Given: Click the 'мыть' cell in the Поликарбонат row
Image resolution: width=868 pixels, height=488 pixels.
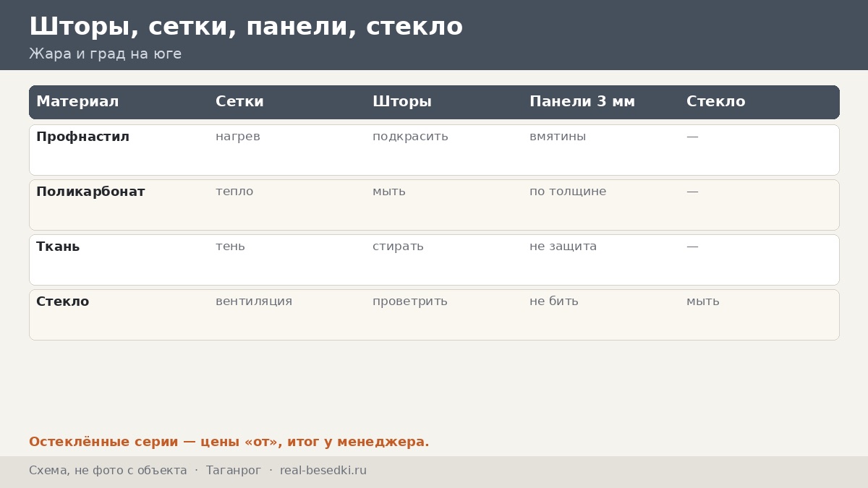Looking at the screenshot, I should (x=389, y=192).
